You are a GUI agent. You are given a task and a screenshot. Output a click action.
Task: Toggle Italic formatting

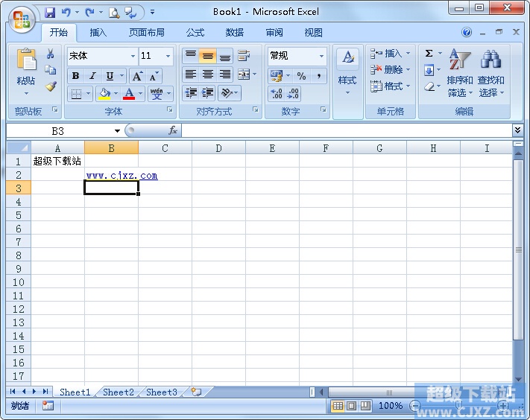(x=92, y=76)
